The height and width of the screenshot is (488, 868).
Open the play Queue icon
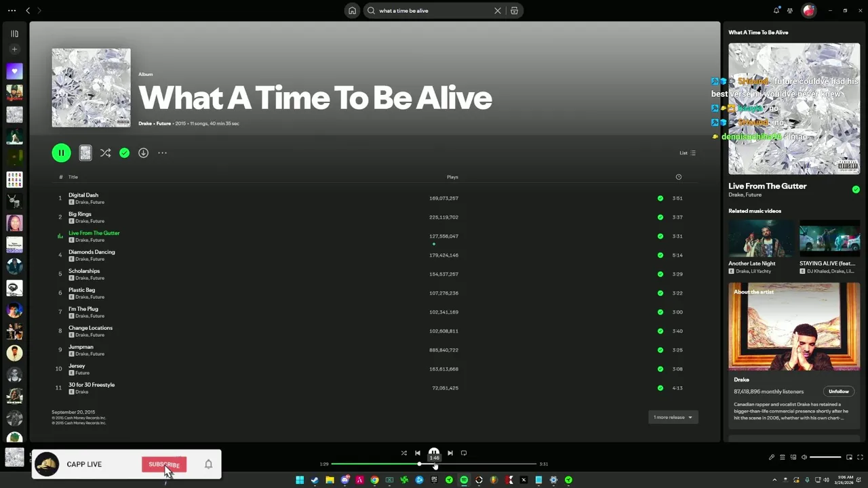[783, 457]
